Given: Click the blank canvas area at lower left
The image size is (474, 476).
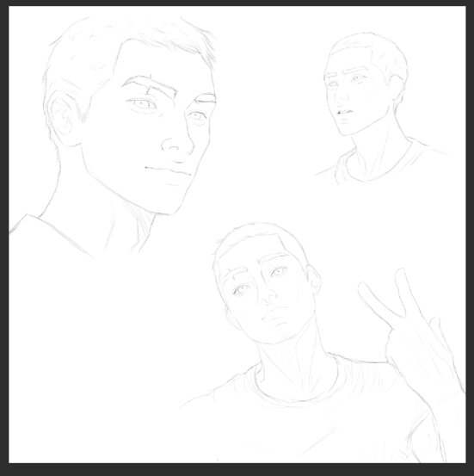Looking at the screenshot, I should click(91, 364).
